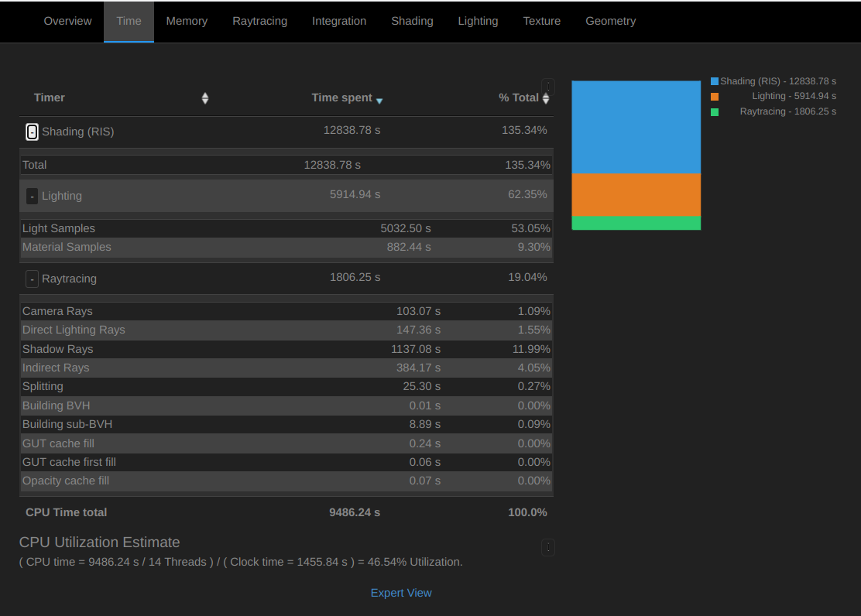Click the Light Samples row label

(59, 228)
